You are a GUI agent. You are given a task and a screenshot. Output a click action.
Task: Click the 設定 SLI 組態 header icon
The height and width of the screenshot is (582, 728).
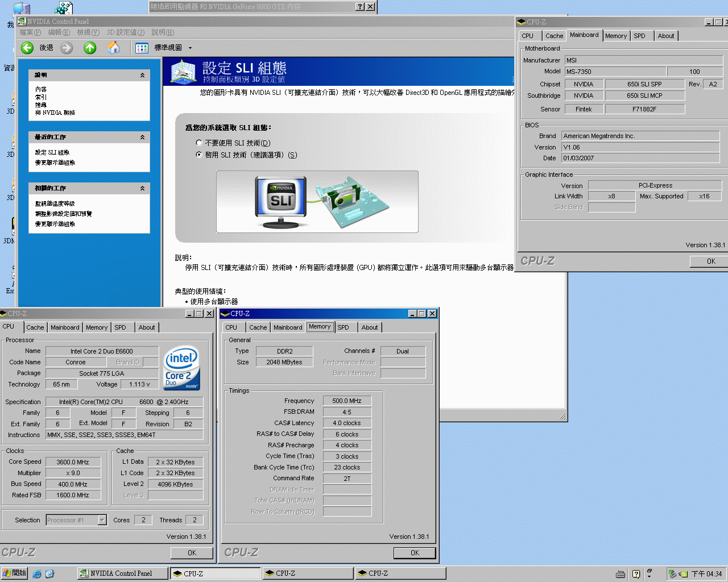pyautogui.click(x=183, y=72)
